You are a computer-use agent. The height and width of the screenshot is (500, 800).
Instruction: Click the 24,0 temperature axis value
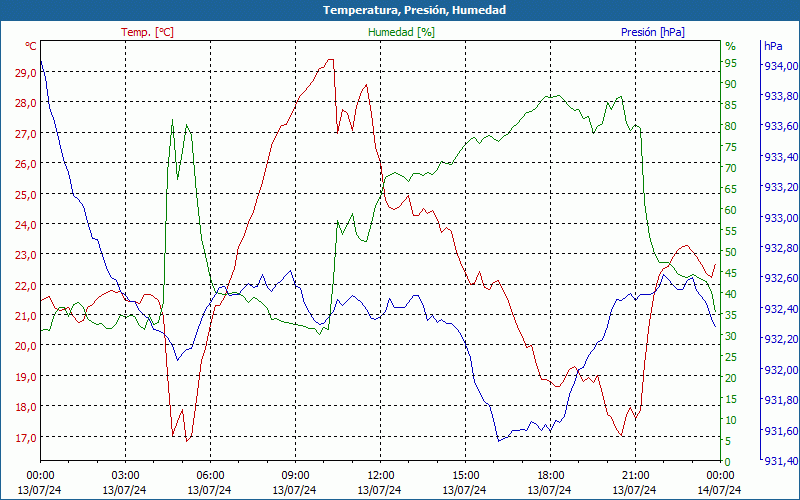pos(26,225)
